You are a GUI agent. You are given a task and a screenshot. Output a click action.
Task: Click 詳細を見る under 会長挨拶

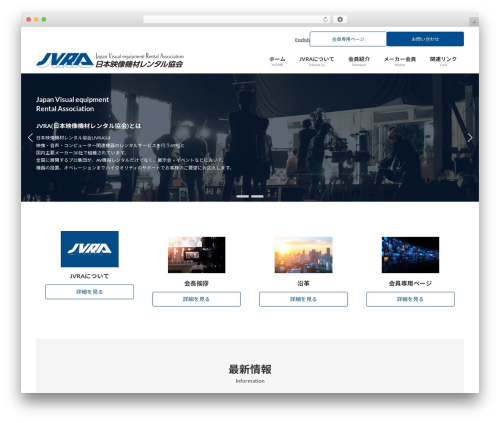(x=197, y=299)
